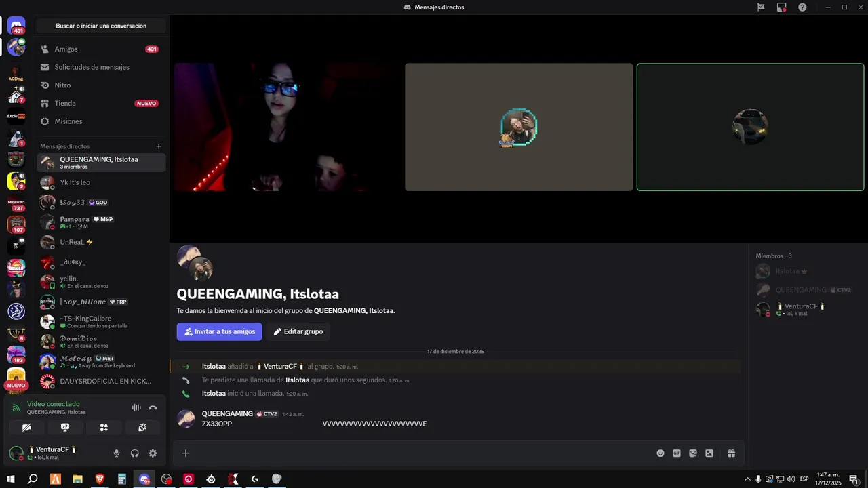868x488 pixels.
Task: Open the inbox icon with red dot
Action: [782, 7]
